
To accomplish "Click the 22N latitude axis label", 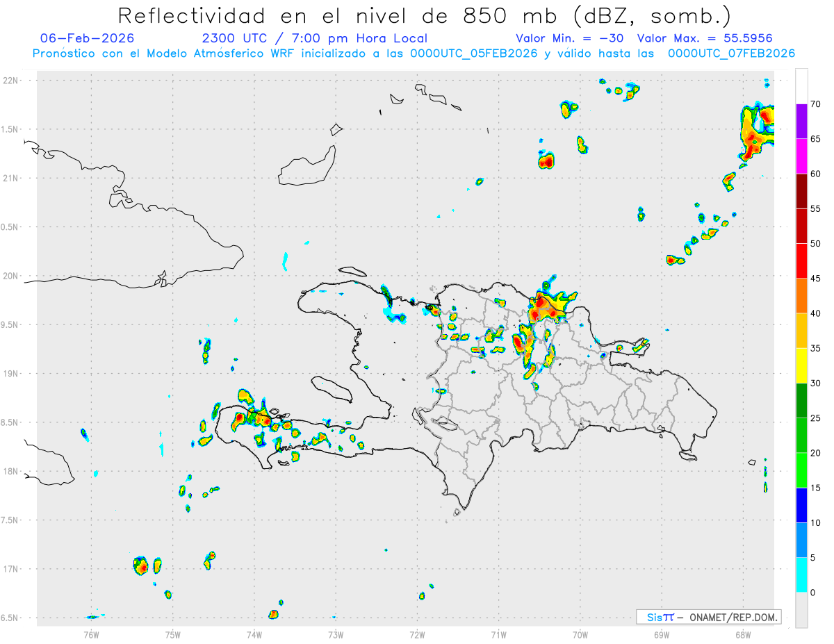I will click(12, 81).
